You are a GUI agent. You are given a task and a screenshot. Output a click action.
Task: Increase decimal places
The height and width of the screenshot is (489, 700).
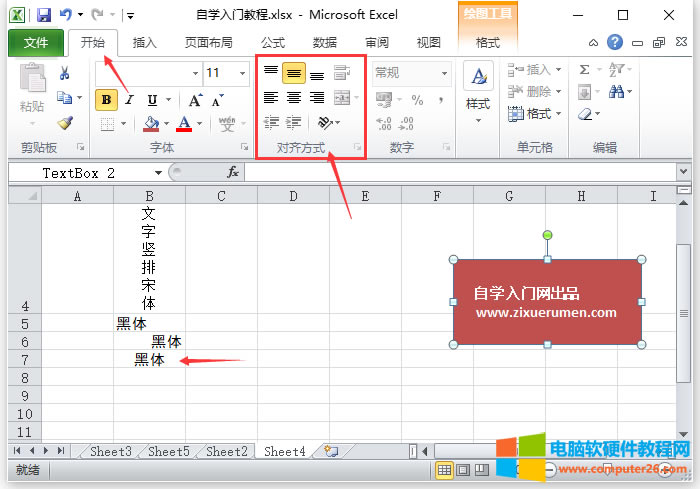click(384, 123)
